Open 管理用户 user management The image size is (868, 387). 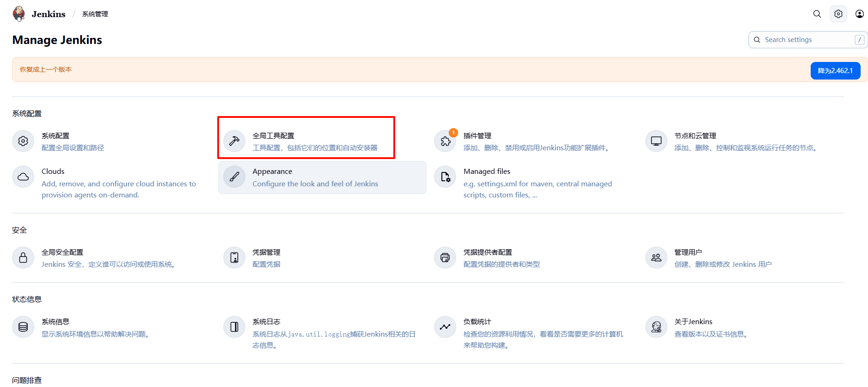[x=688, y=252]
